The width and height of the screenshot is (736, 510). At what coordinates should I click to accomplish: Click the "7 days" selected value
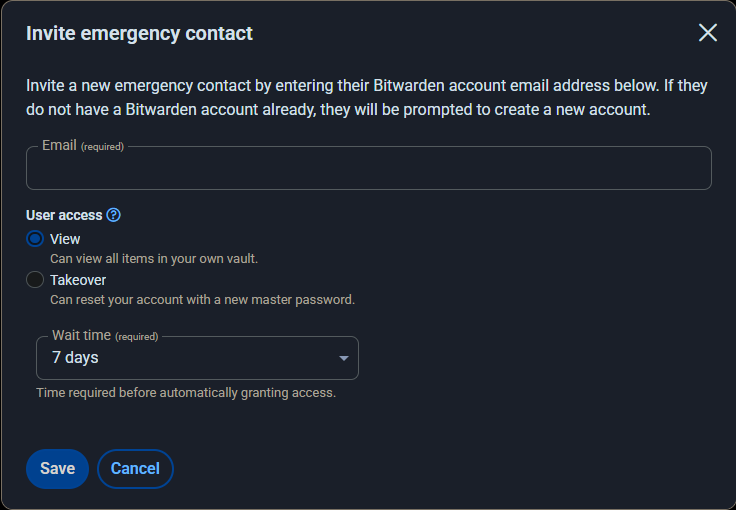(x=75, y=358)
